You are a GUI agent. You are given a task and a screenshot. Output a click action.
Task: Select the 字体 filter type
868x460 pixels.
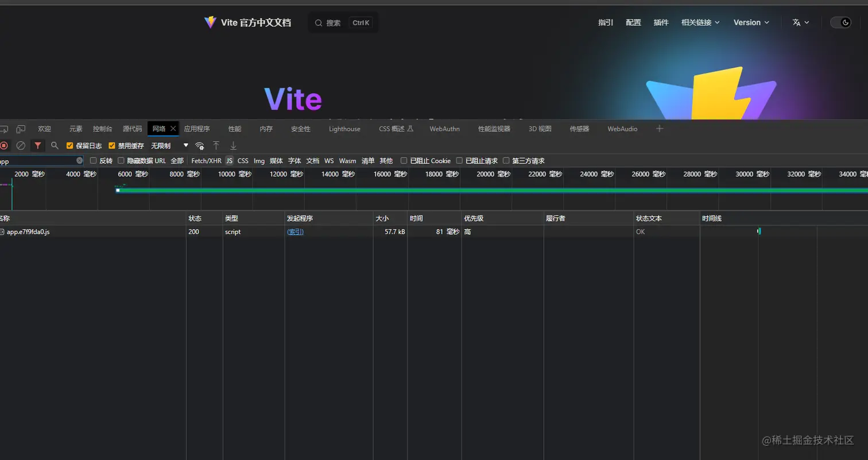click(x=294, y=161)
